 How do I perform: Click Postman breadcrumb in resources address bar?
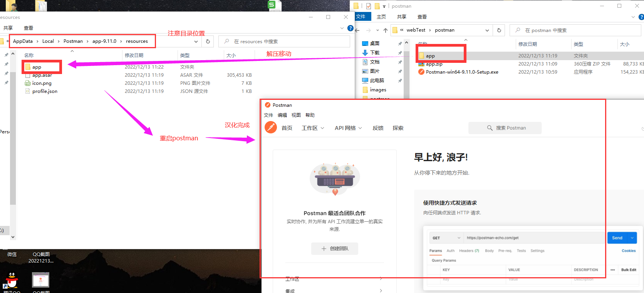click(73, 41)
